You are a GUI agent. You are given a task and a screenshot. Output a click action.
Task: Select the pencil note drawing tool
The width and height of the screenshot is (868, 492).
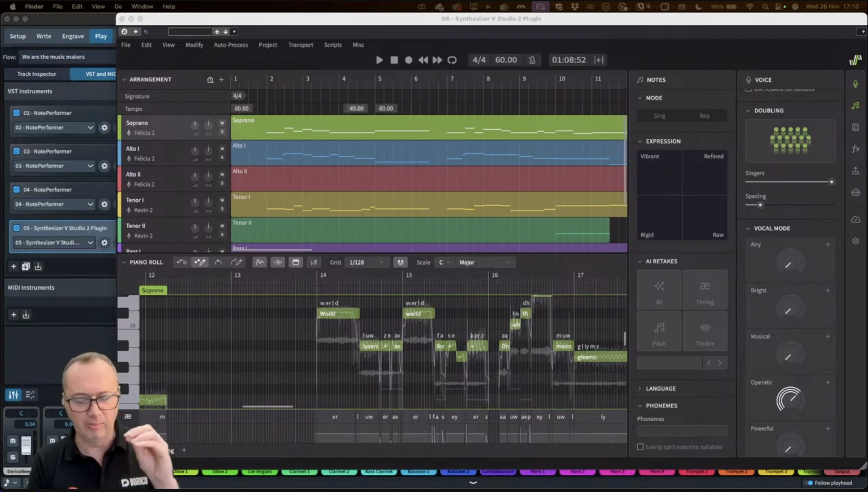[200, 262]
